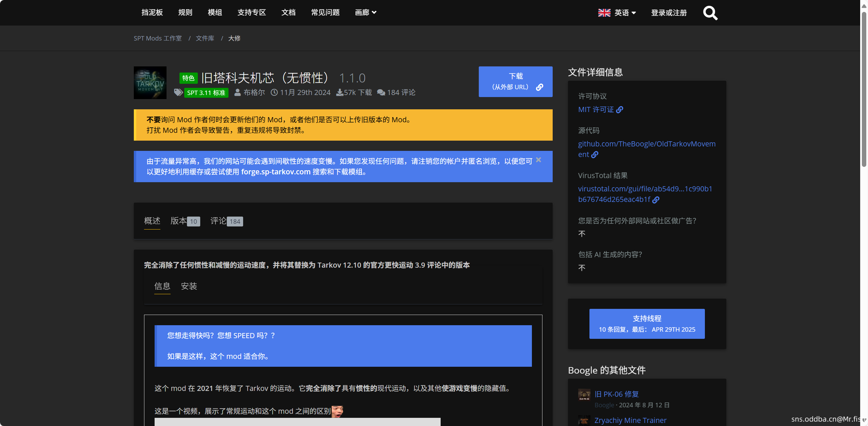The image size is (868, 426).
Task: Click the 特色 featured badge
Action: [188, 78]
